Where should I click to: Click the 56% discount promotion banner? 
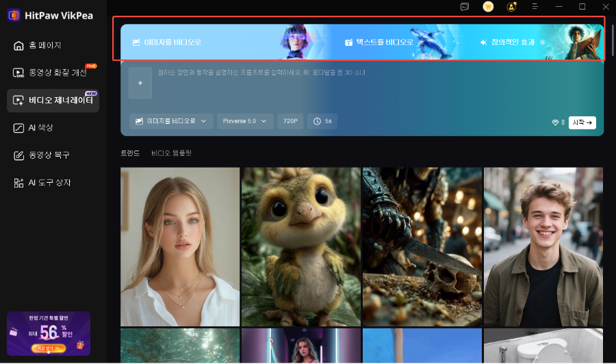[49, 334]
